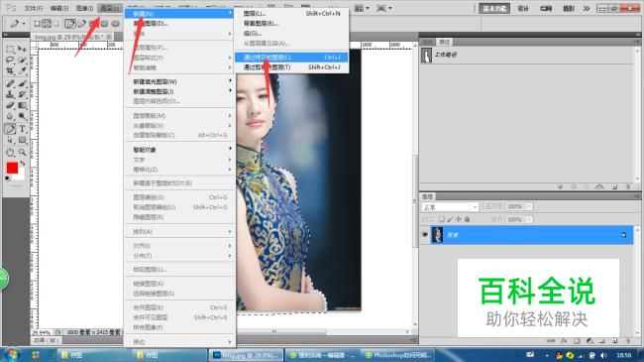Enable Paths mode in options bar
Screen dimensions: 644x362
point(47,24)
